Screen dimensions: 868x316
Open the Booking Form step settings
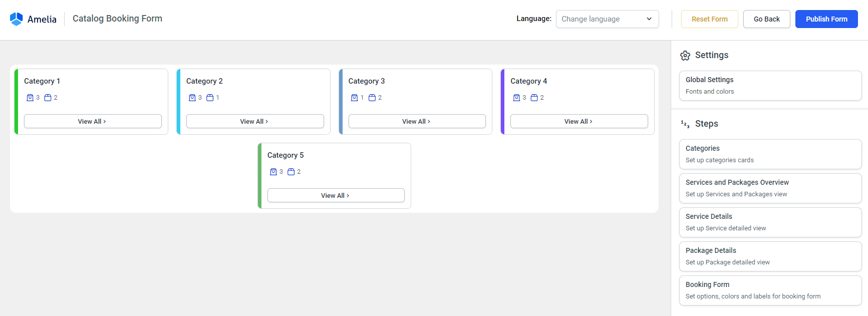click(770, 290)
